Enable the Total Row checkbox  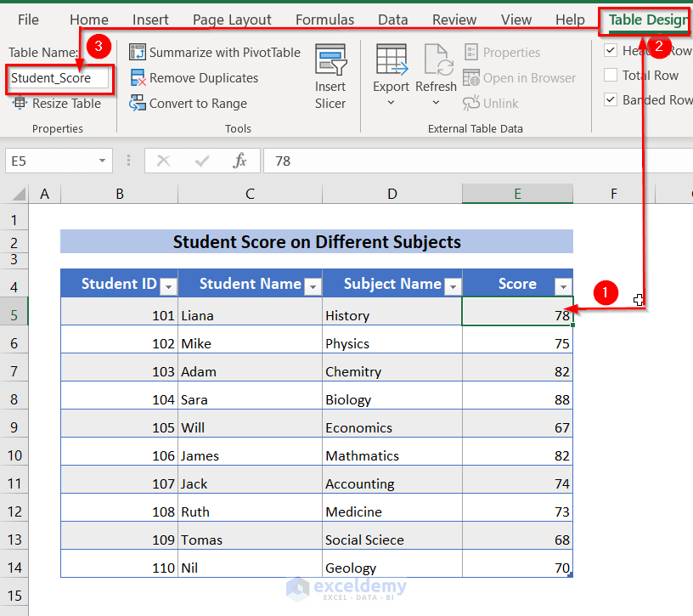(x=611, y=75)
